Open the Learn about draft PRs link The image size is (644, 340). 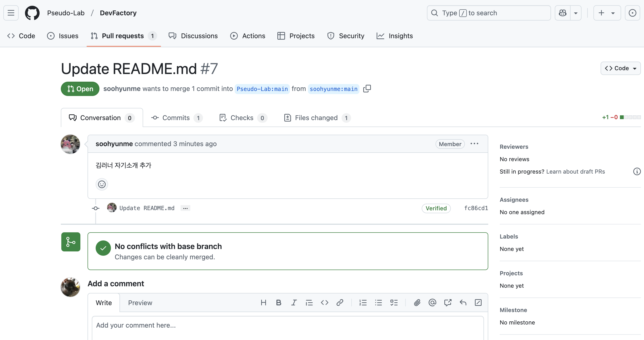coord(576,172)
